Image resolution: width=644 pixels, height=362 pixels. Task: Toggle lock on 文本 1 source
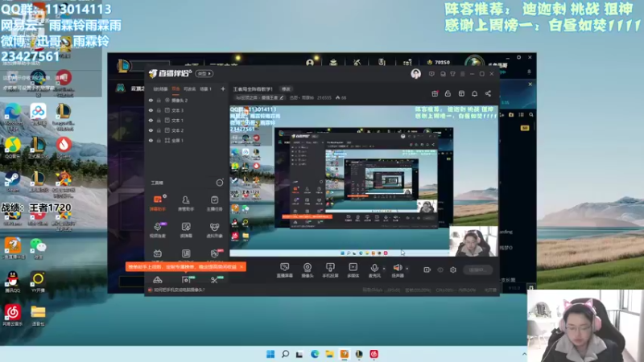pyautogui.click(x=159, y=120)
